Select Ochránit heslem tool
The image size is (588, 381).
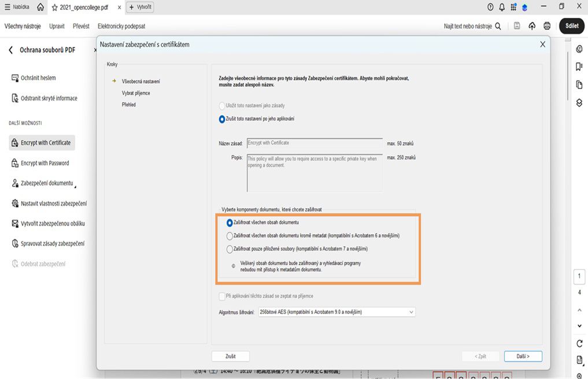click(x=34, y=78)
